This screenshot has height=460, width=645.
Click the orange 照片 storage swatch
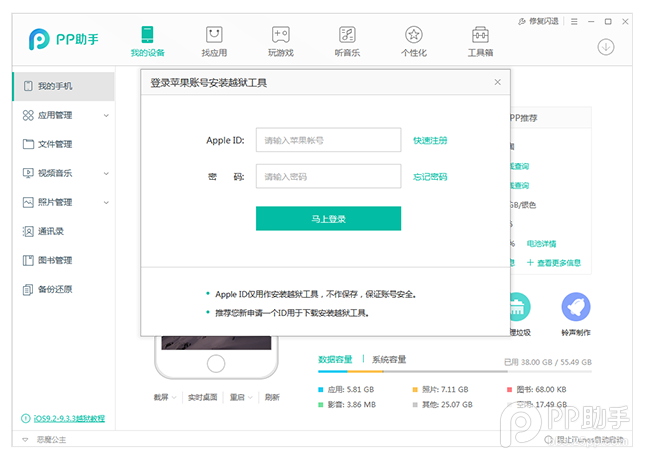[415, 390]
